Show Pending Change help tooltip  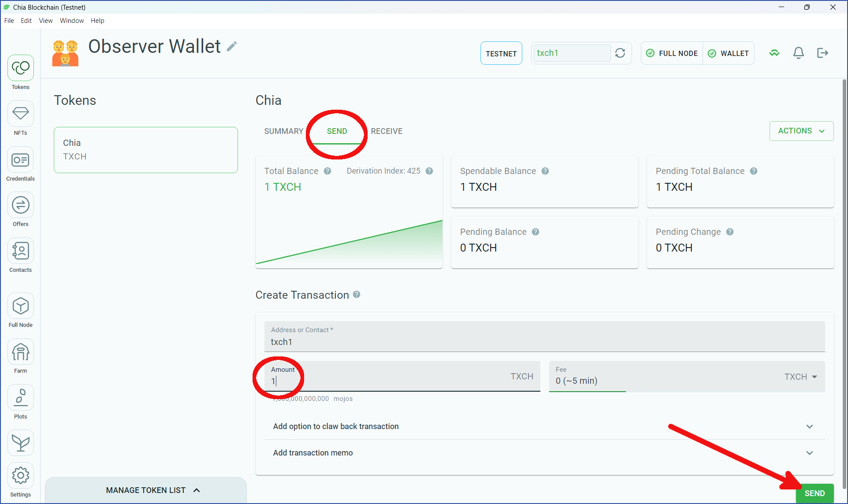(730, 232)
